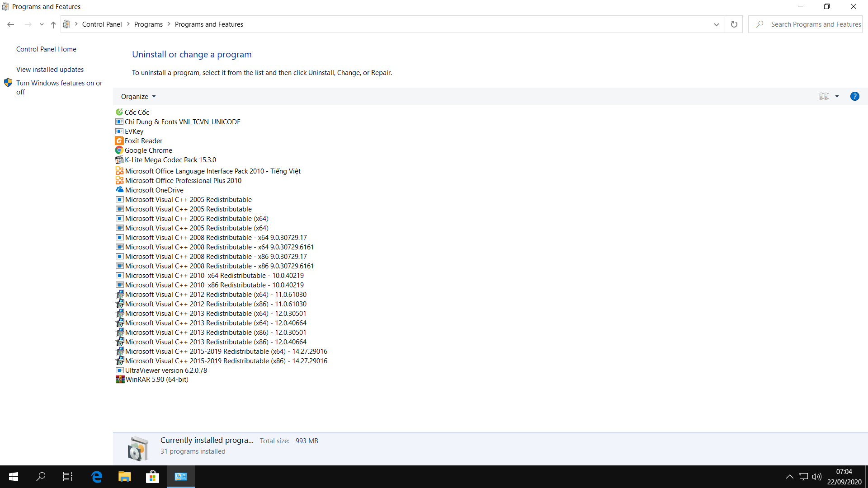Click the network tray icon
Viewport: 868px width, 488px height.
pyautogui.click(x=803, y=477)
